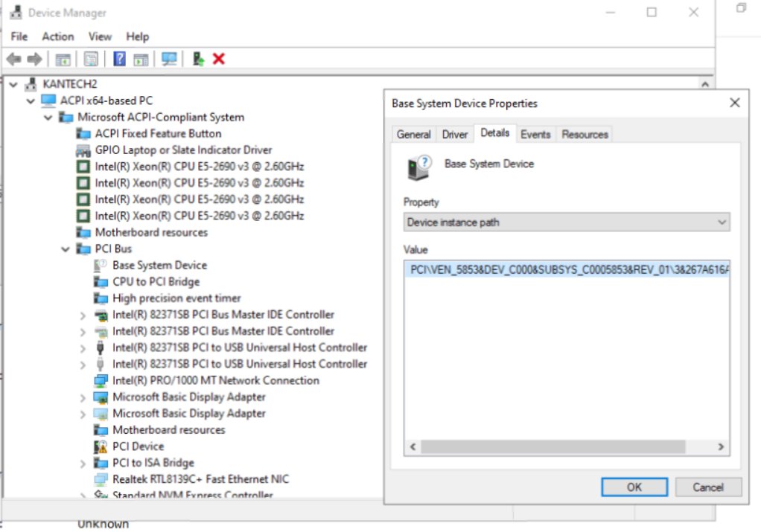Viewport: 761px width, 532px height.
Task: Click the Value box horizontal scrollbar right arrow
Action: click(x=721, y=447)
